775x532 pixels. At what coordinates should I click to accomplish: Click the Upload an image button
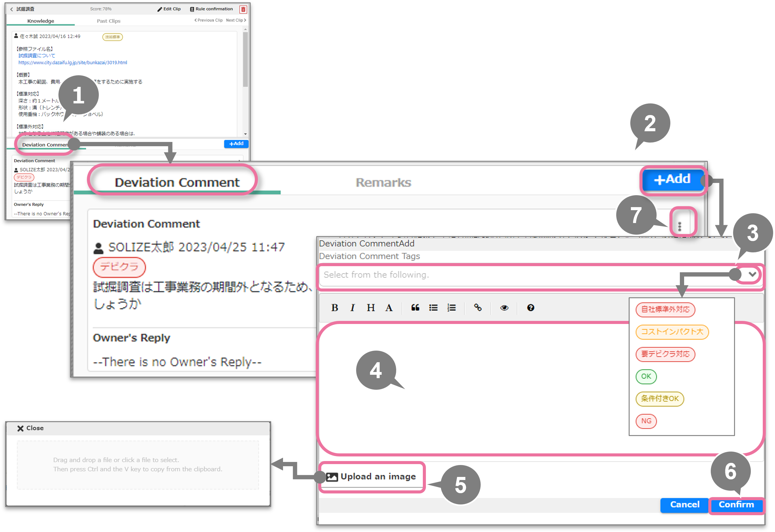point(371,477)
